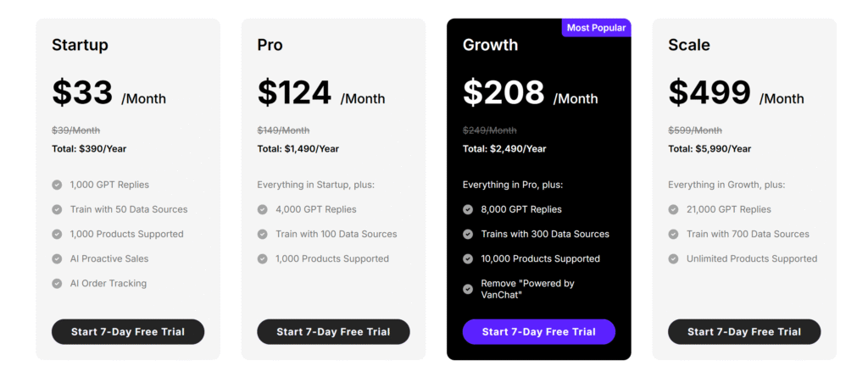Begin the Scale plan 7-Day Free Trial
This screenshot has height=377, width=868.
744,331
